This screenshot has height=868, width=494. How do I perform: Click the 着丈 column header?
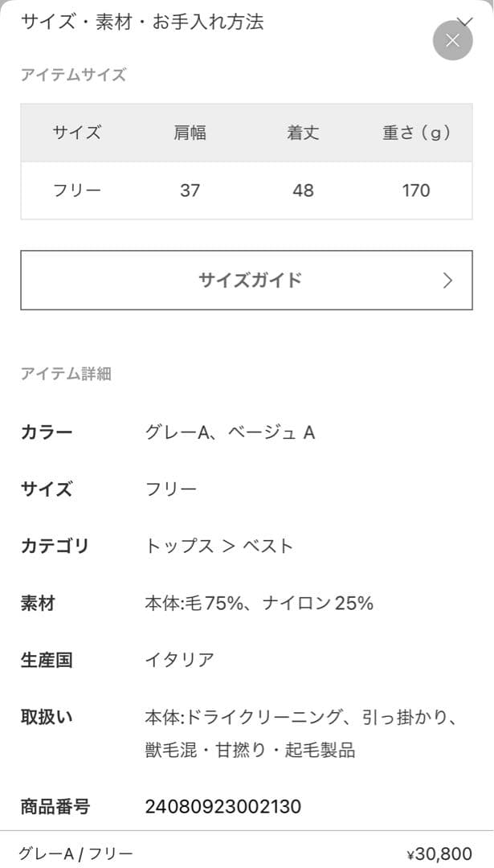tap(303, 133)
